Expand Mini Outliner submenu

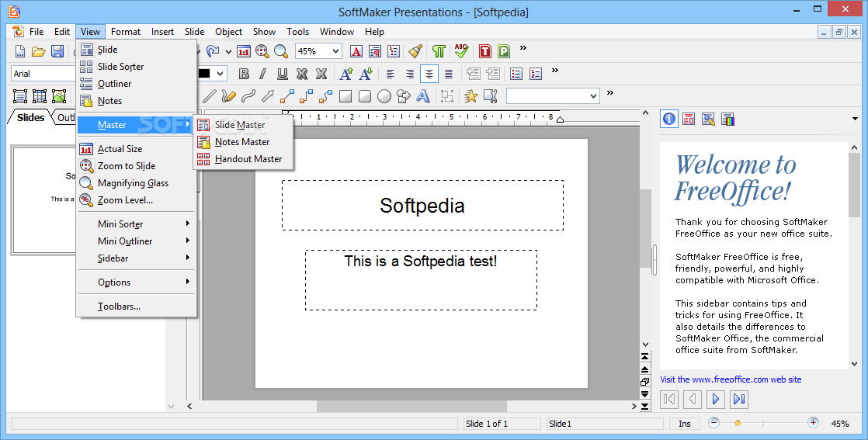coord(136,241)
